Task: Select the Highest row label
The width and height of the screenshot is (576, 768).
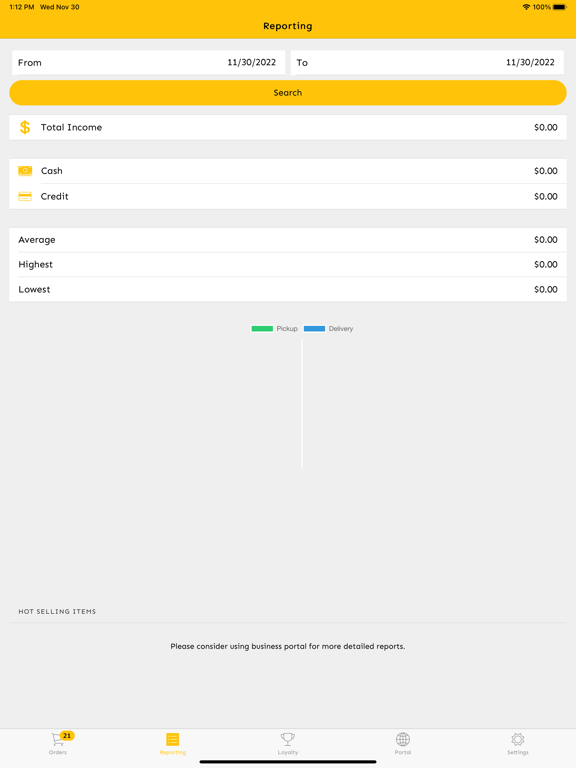Action: tap(35, 264)
